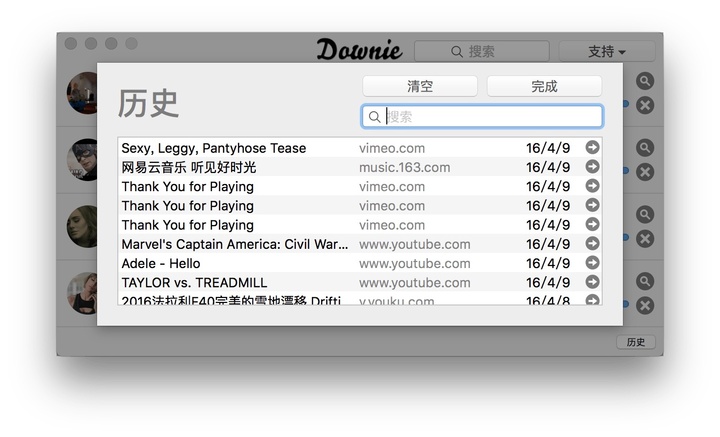
Task: Click arrow icon next to Adele - Hello
Action: tap(592, 263)
